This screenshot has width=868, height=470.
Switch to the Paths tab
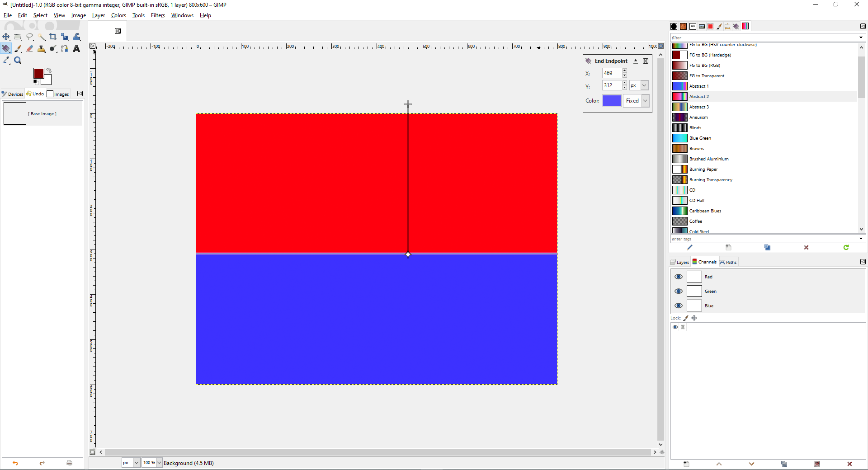(x=728, y=262)
